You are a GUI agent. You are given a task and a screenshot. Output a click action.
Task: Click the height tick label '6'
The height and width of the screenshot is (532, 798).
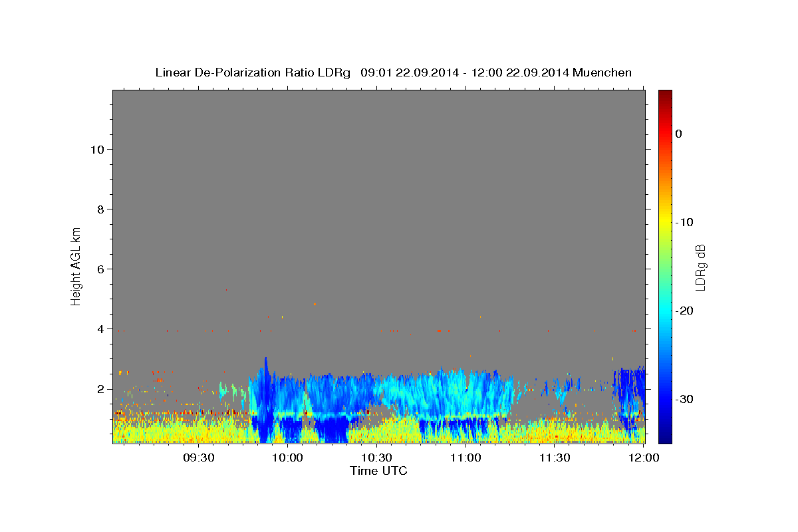(101, 269)
